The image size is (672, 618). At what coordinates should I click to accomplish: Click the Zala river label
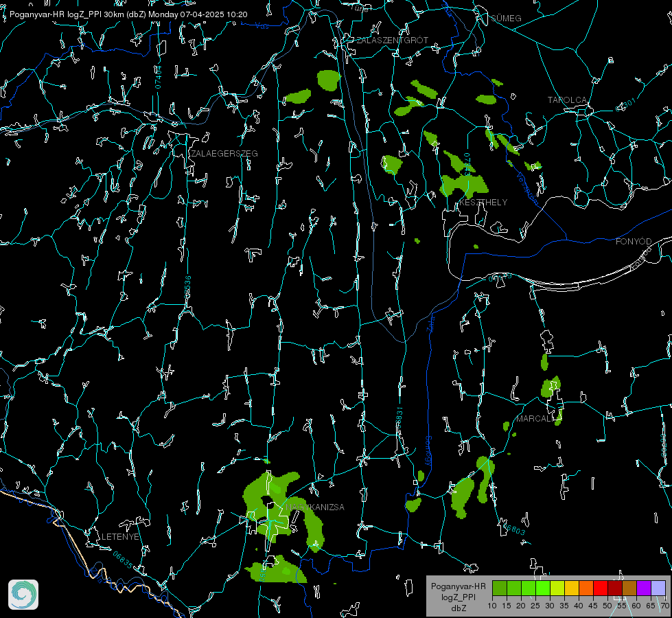430,323
